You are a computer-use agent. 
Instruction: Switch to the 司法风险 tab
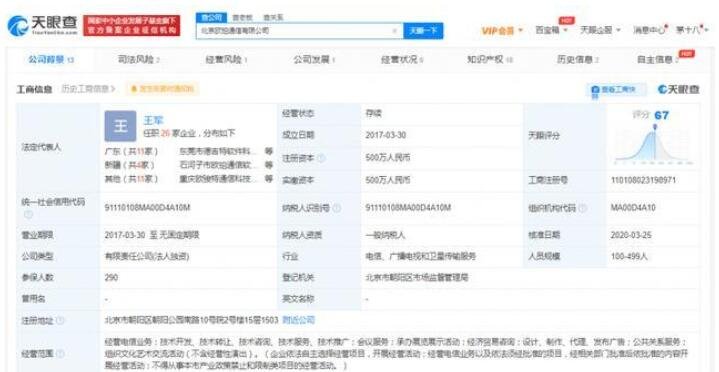139,60
